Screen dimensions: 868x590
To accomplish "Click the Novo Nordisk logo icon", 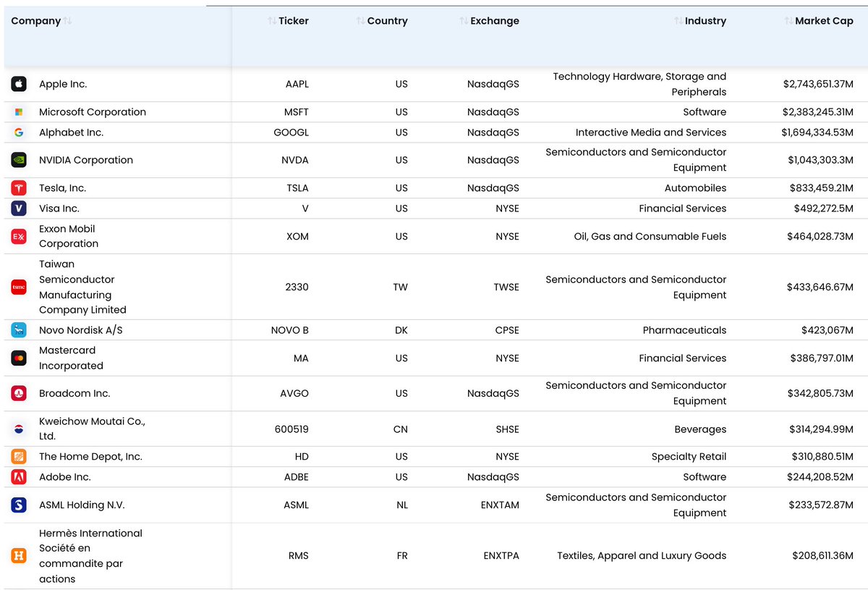I will tap(19, 330).
